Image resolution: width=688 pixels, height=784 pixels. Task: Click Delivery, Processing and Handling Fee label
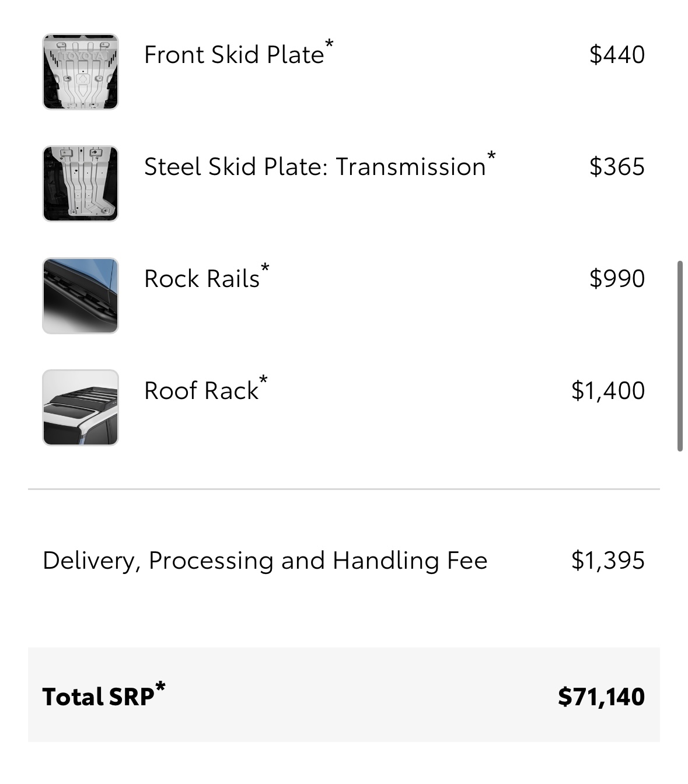point(265,561)
